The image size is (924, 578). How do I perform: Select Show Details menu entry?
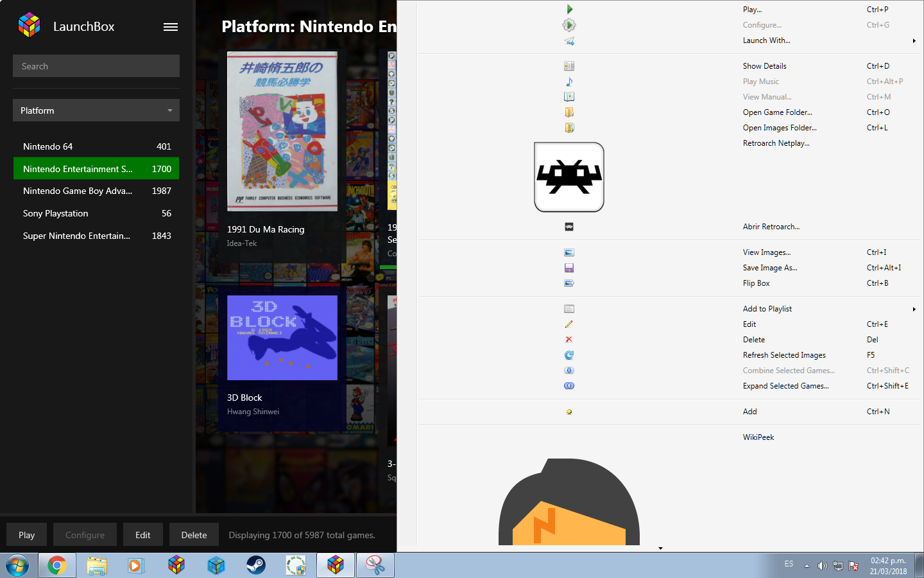[764, 66]
